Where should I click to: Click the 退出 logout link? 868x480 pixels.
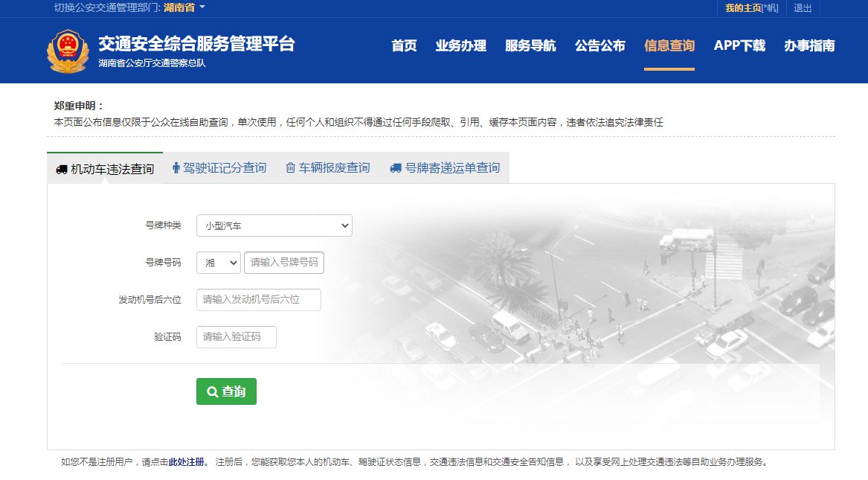coord(803,7)
